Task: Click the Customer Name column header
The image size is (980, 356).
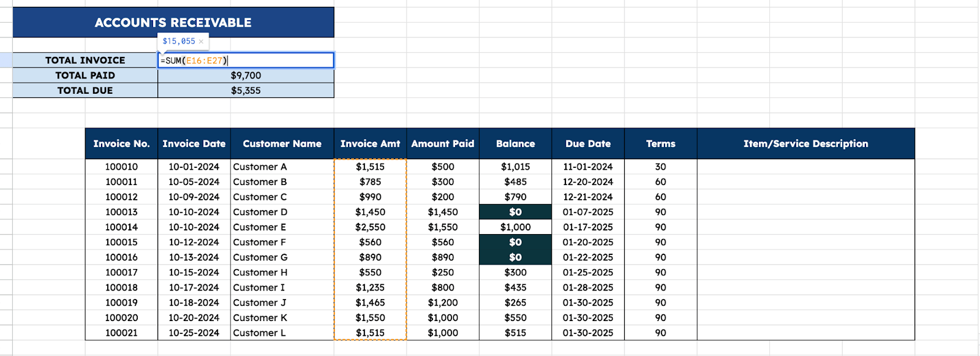Action: pyautogui.click(x=282, y=143)
